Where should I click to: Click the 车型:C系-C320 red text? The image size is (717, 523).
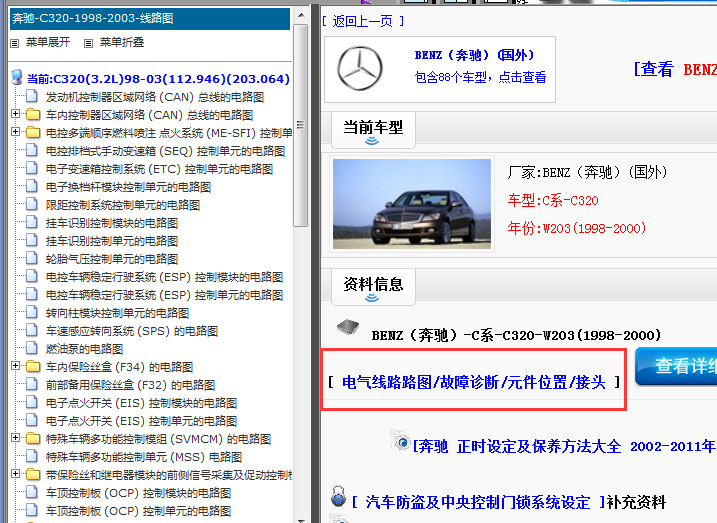553,200
